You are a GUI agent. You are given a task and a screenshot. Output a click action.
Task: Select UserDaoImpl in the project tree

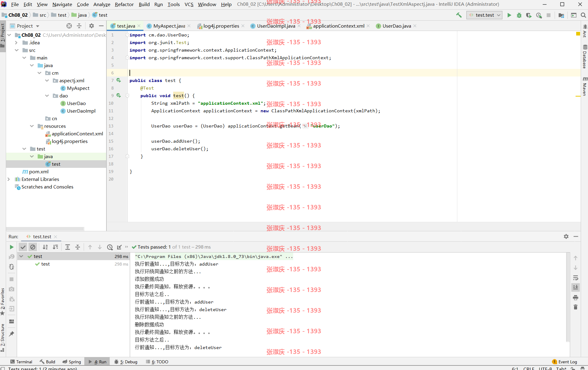[x=81, y=111]
